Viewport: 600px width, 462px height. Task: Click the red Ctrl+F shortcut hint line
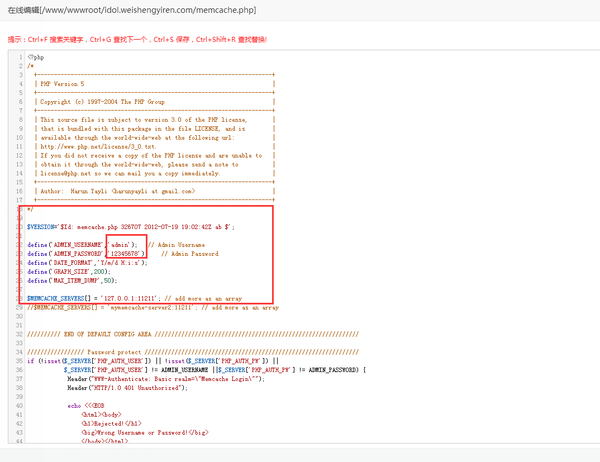137,39
